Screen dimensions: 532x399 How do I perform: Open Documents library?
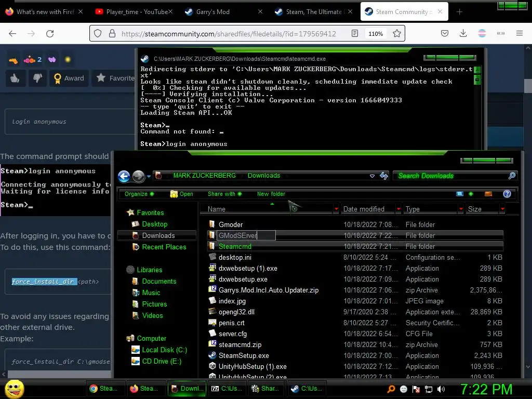(159, 281)
